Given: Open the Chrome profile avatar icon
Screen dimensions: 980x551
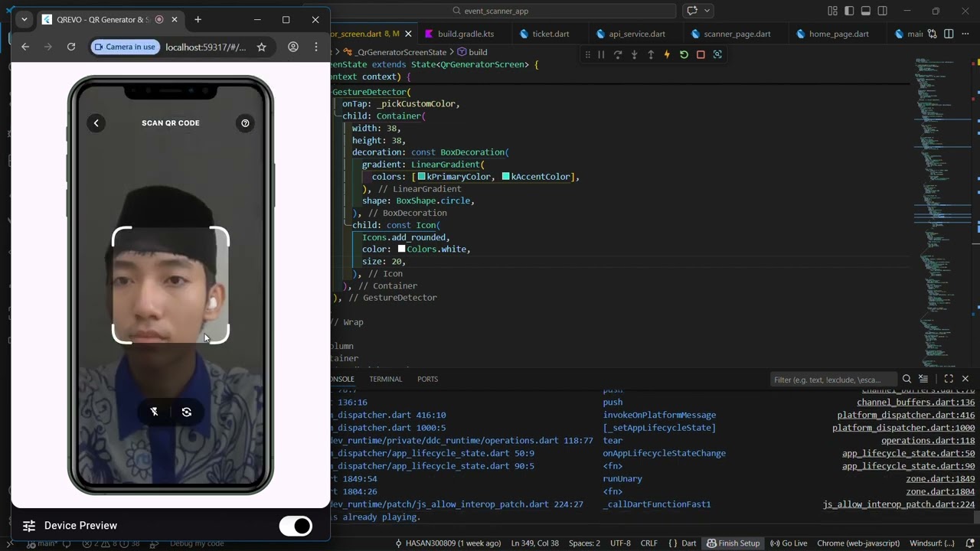Looking at the screenshot, I should (x=293, y=47).
